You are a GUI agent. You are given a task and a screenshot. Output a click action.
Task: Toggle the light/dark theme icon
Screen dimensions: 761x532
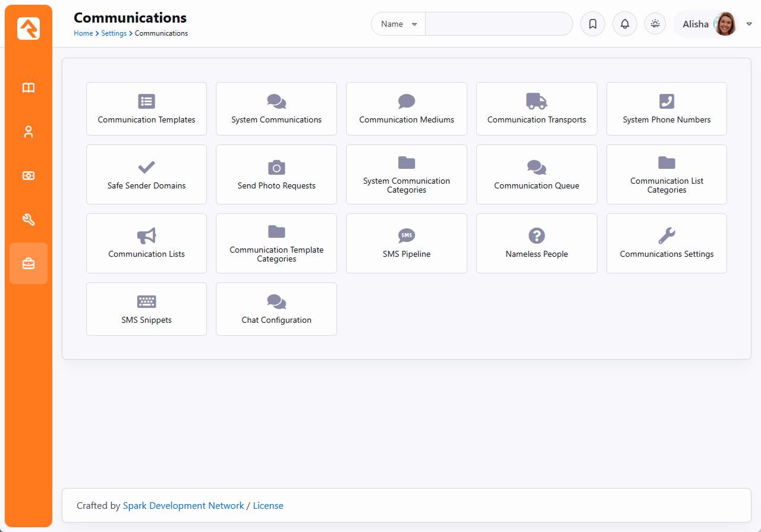(655, 24)
